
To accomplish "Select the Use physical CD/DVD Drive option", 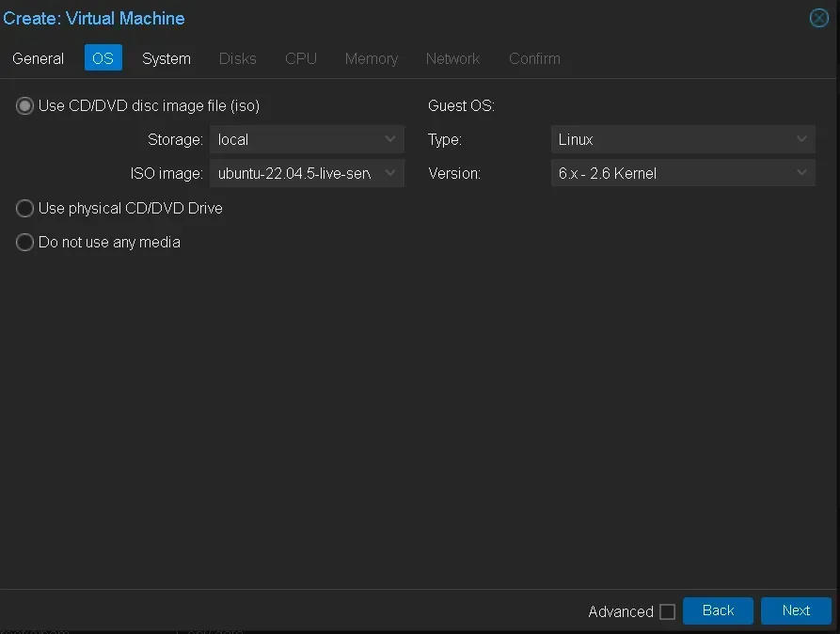I will click(x=24, y=208).
